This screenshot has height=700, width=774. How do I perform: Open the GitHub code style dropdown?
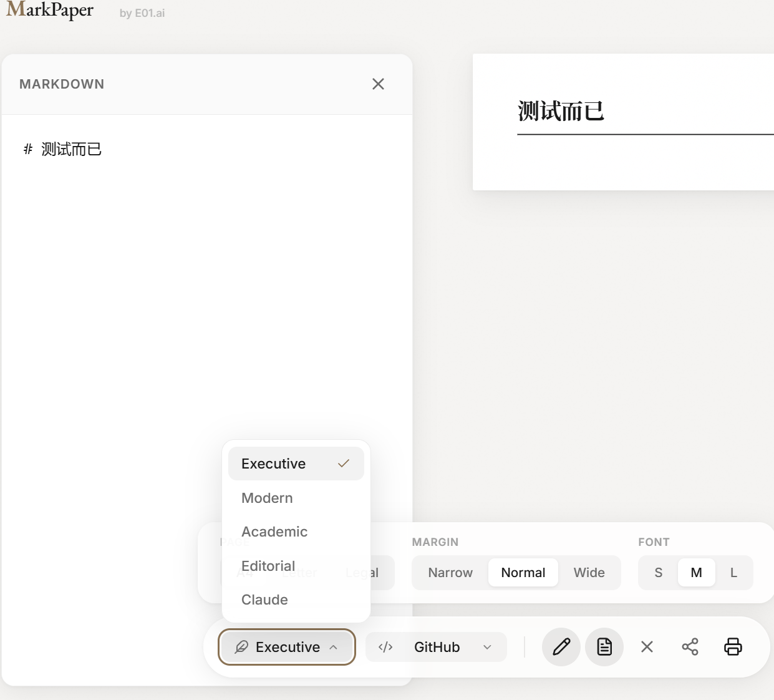click(x=436, y=647)
